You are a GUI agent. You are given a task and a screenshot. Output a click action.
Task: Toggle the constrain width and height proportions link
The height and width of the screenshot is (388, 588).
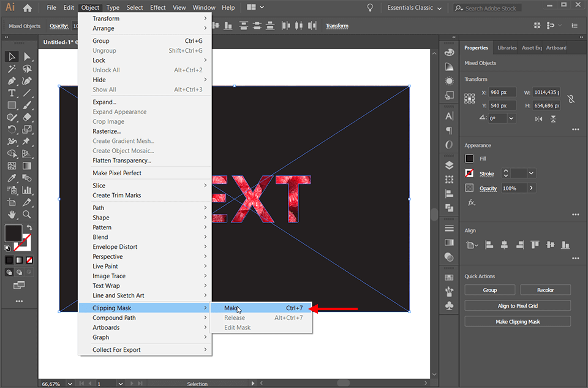coord(571,98)
